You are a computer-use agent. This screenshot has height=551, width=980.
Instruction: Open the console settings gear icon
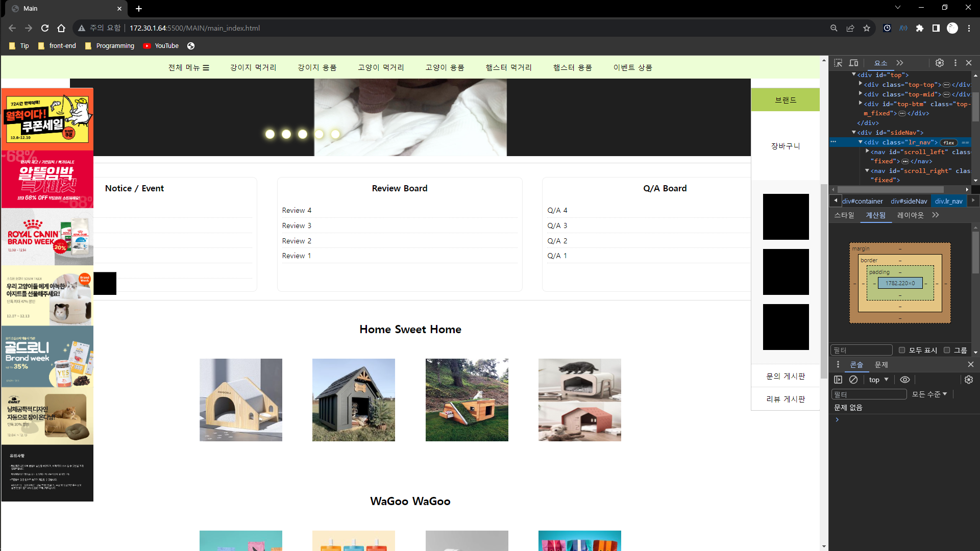tap(969, 380)
